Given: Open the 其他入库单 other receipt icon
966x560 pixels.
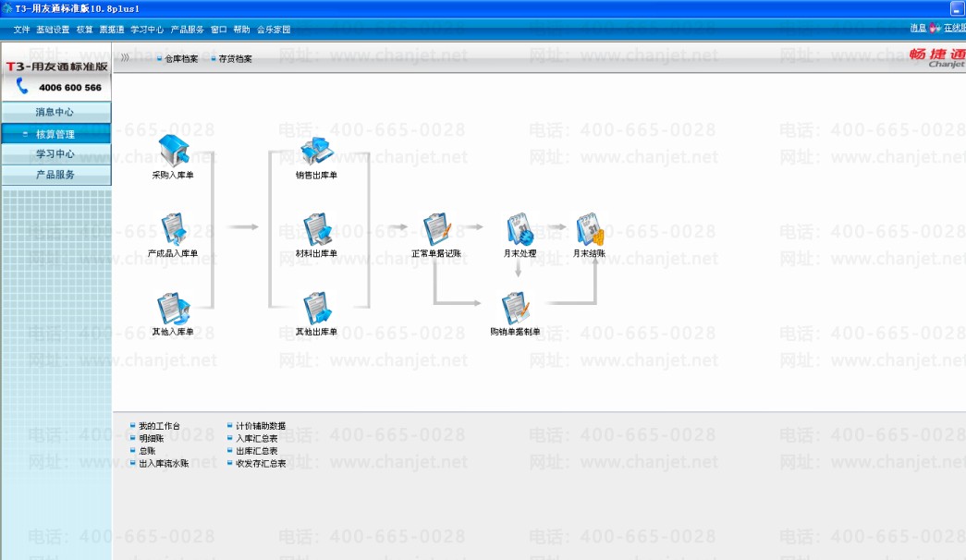Looking at the screenshot, I should pyautogui.click(x=173, y=308).
